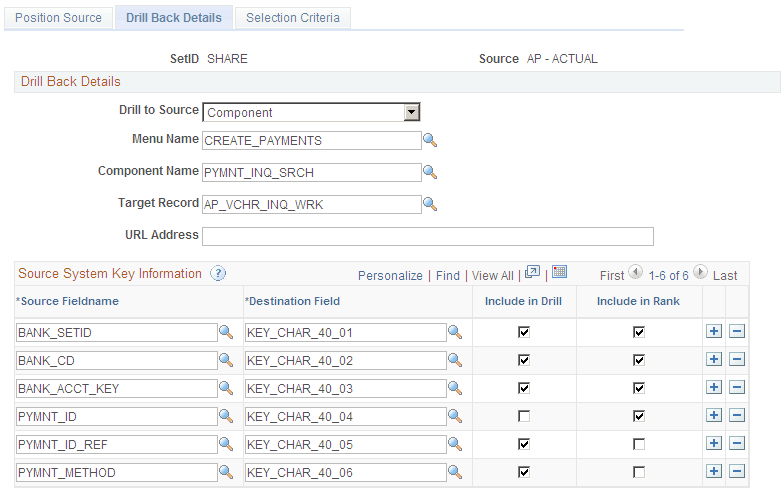The image size is (784, 495).
Task: Open grid in new window icon
Action: coord(532,272)
